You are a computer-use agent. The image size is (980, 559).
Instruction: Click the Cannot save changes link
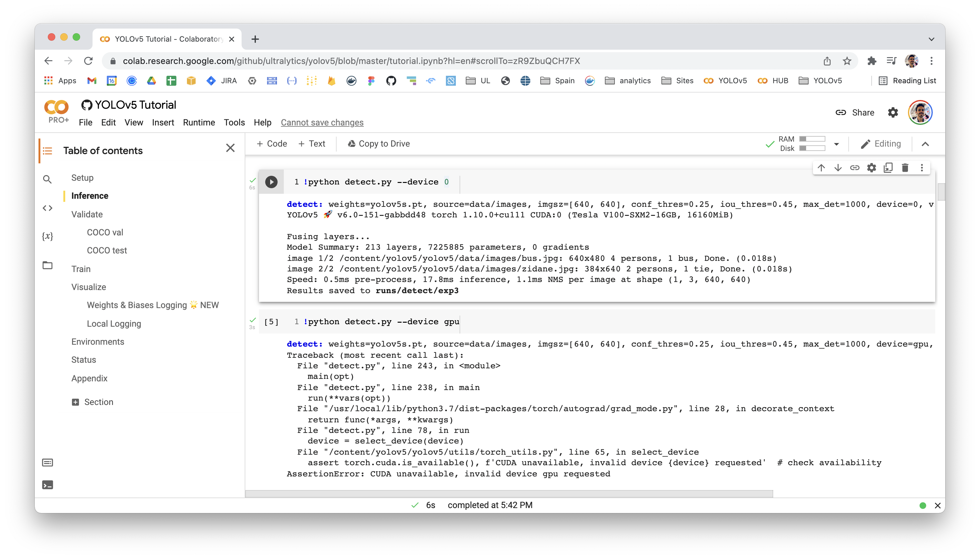[x=322, y=122]
